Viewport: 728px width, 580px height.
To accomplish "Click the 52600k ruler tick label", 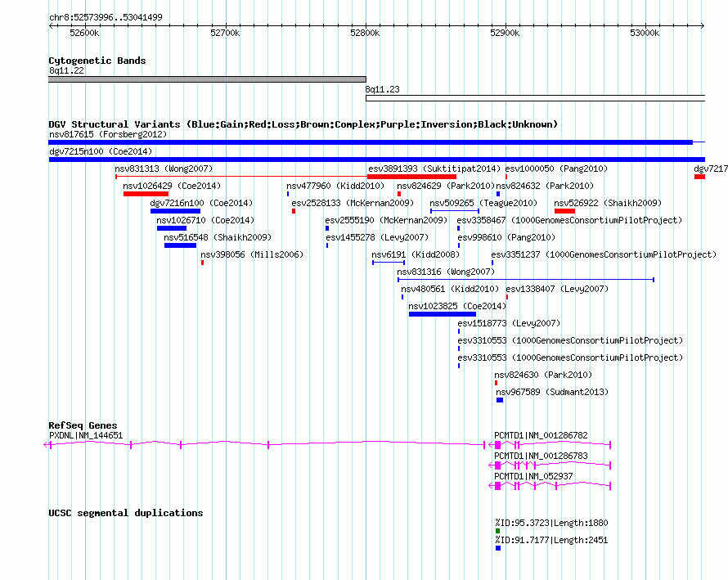I will (84, 33).
